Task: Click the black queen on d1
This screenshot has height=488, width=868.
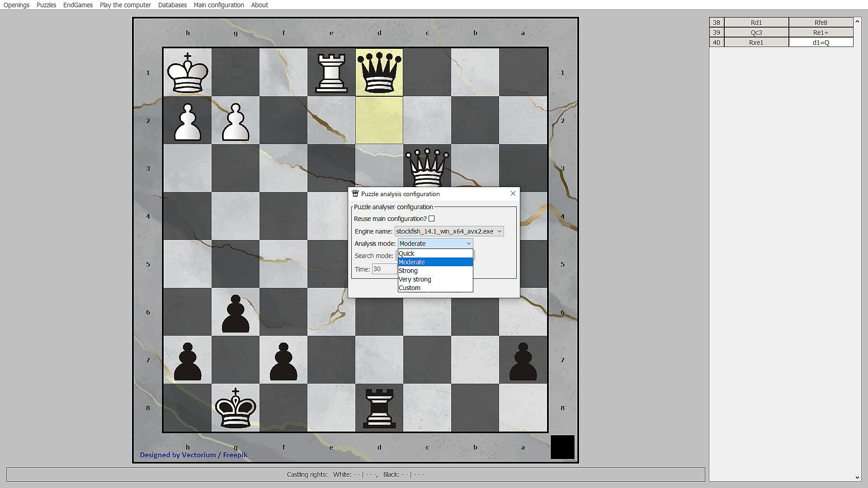Action: [x=379, y=72]
